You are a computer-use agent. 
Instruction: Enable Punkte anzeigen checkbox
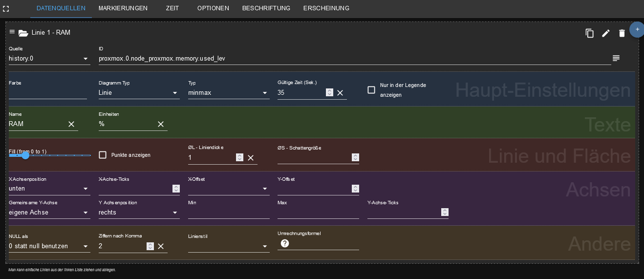point(103,155)
